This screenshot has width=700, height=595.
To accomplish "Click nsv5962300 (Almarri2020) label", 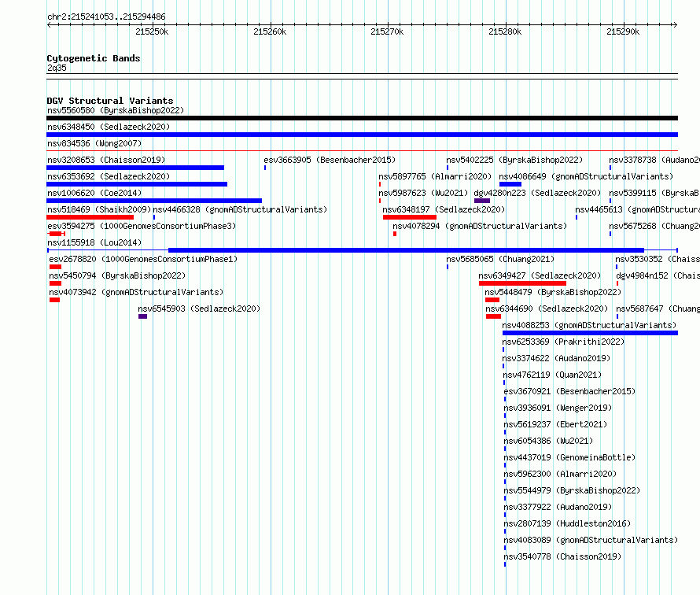I will [560, 474].
